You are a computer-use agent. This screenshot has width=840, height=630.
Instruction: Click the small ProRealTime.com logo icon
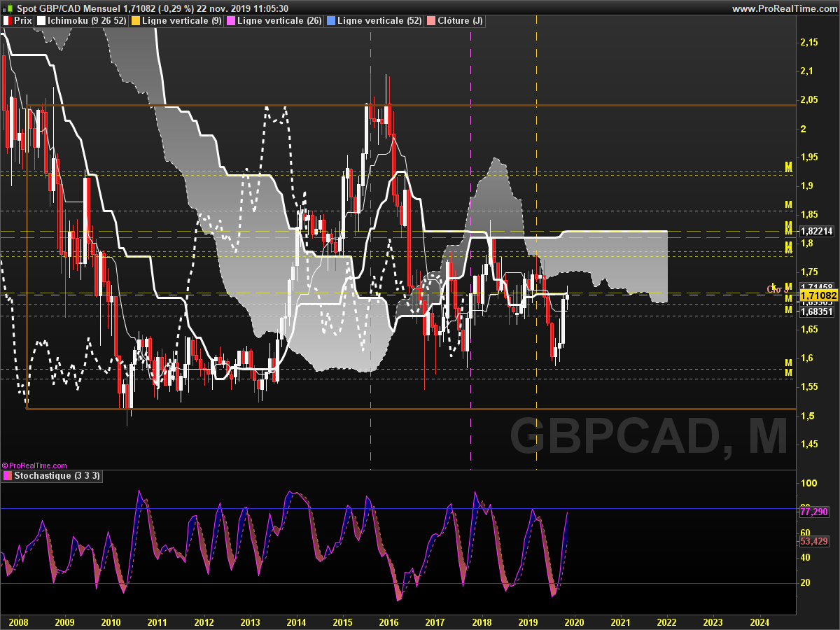4,465
